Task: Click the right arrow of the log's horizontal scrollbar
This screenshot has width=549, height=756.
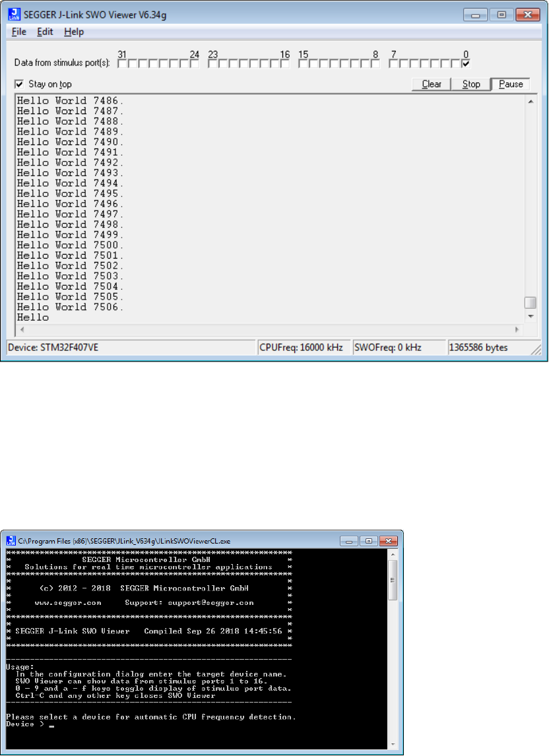Action: (x=518, y=329)
